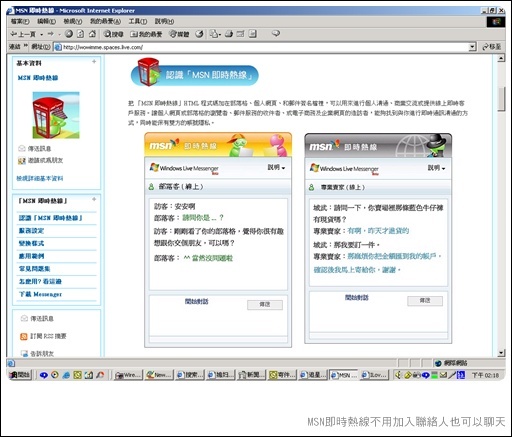
Task: Open 怎麼用？看這邊 sidebar link
Action: click(40, 281)
